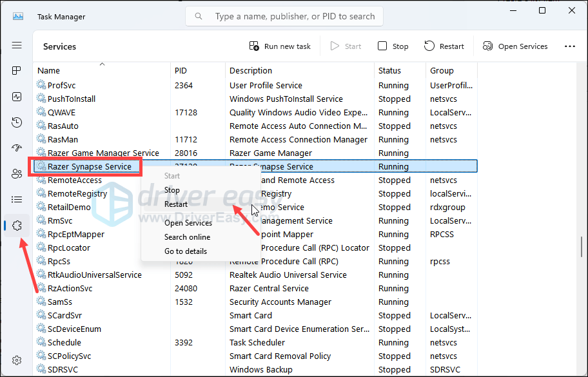Choose Restart from the context menu
Image resolution: width=588 pixels, height=377 pixels.
click(x=176, y=204)
